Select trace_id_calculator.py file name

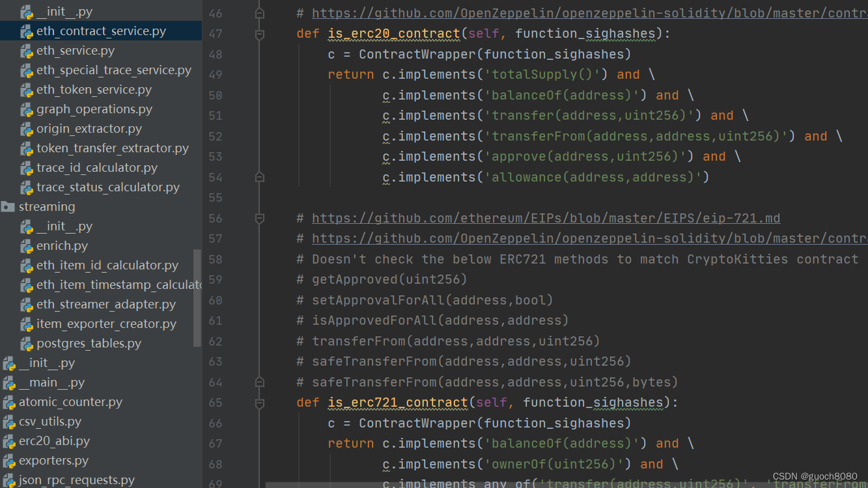tap(97, 168)
